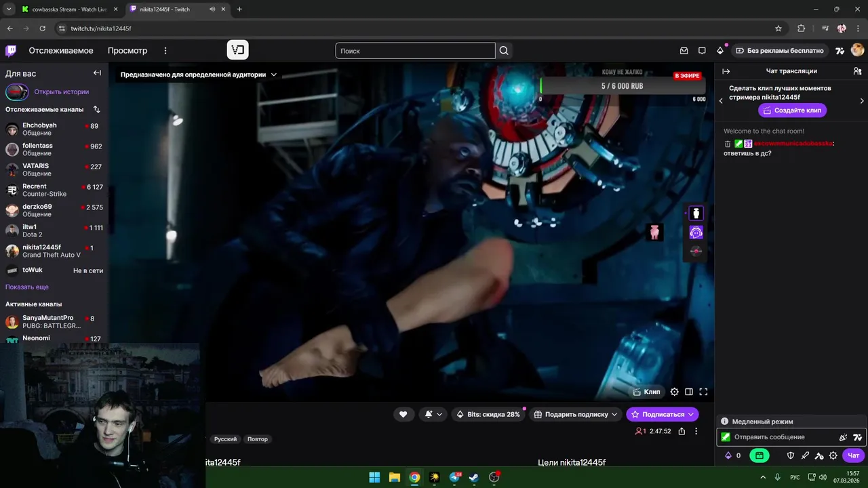Open the browser extensions puzzle icon

[802, 28]
